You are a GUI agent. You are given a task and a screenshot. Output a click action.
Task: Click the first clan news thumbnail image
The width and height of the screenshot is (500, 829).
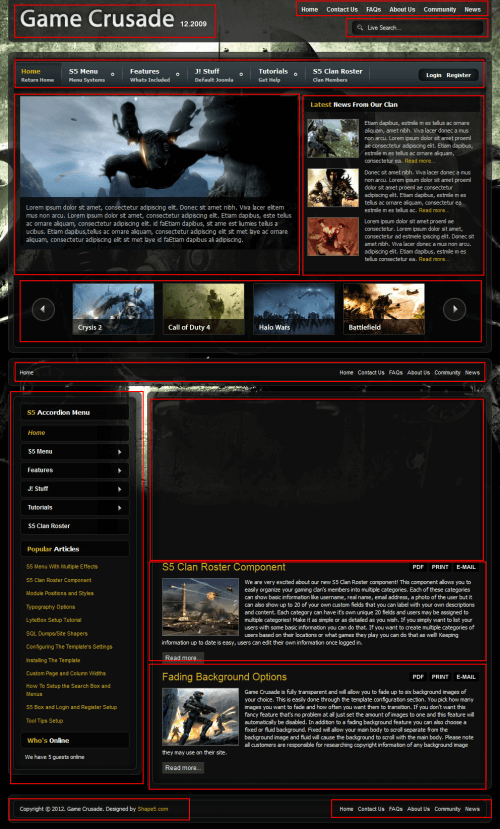click(x=334, y=138)
